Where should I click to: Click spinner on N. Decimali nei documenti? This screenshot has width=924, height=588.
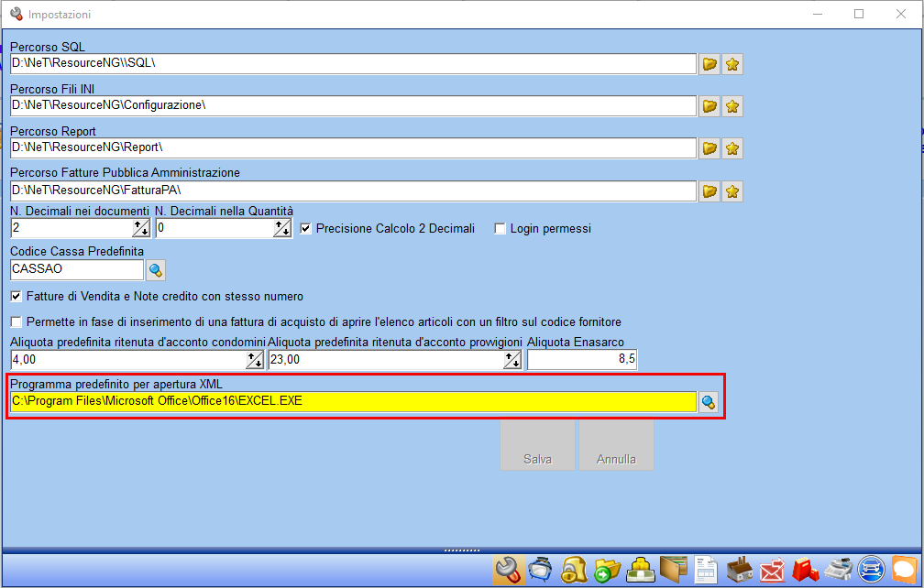(x=141, y=228)
